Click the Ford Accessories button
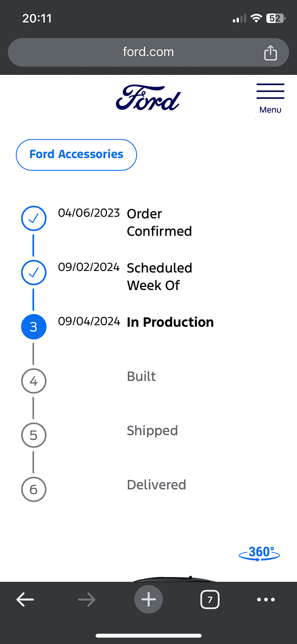The height and width of the screenshot is (644, 297). click(76, 155)
